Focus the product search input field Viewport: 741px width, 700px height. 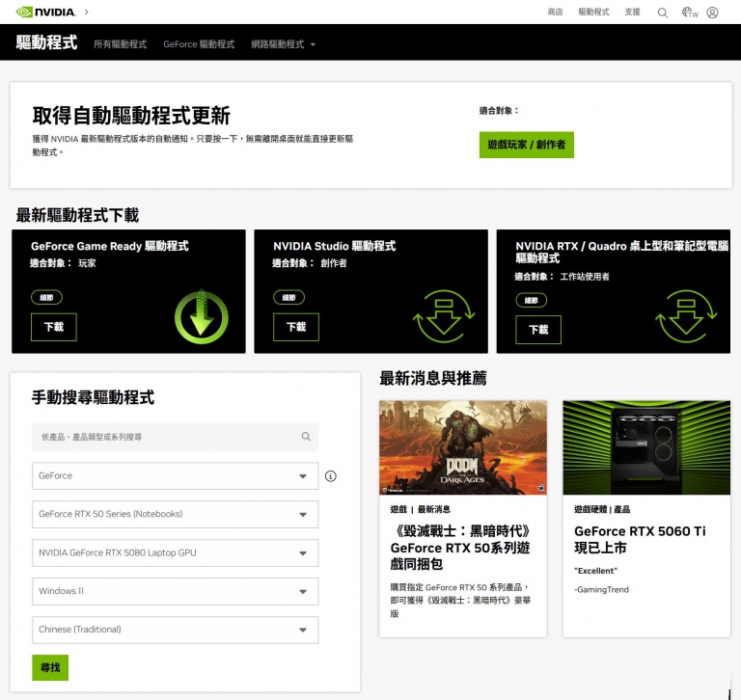(x=176, y=437)
